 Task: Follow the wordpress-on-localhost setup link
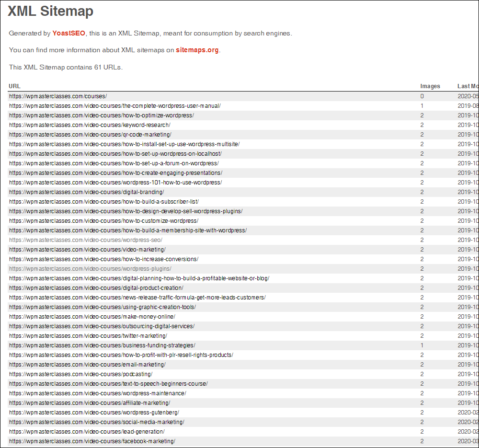coord(115,154)
